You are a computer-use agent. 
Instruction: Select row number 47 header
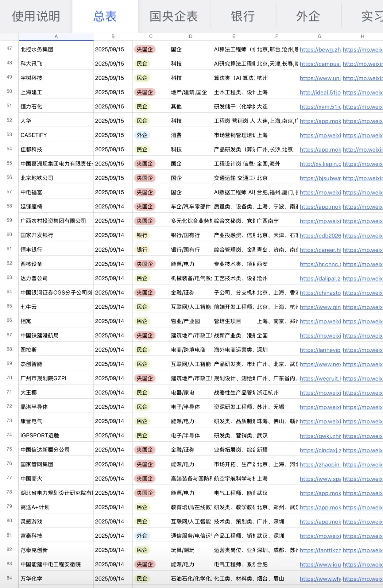9,49
